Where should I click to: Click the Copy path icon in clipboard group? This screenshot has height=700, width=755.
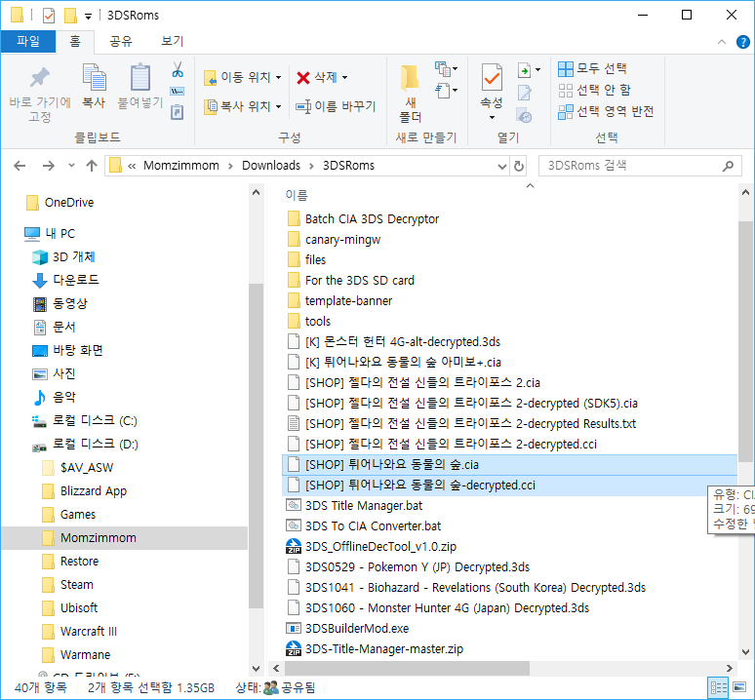coord(178,92)
